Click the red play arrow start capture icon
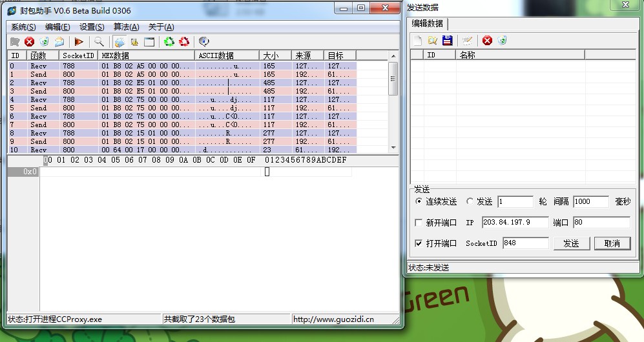This screenshot has height=342, width=644. click(x=79, y=41)
